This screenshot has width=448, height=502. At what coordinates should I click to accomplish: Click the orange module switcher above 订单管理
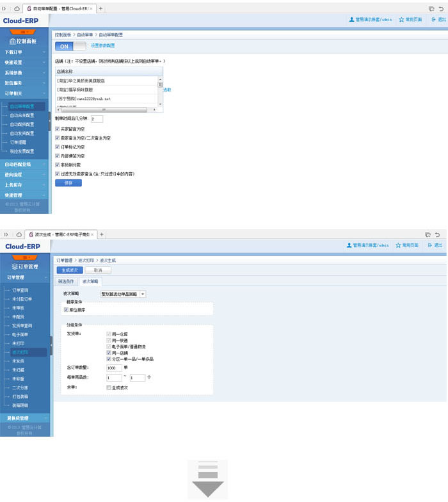25,257
